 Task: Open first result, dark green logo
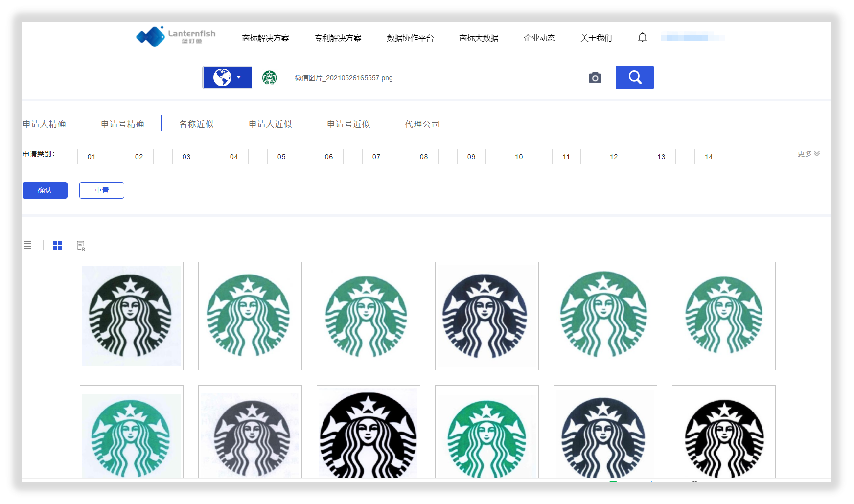[132, 316]
